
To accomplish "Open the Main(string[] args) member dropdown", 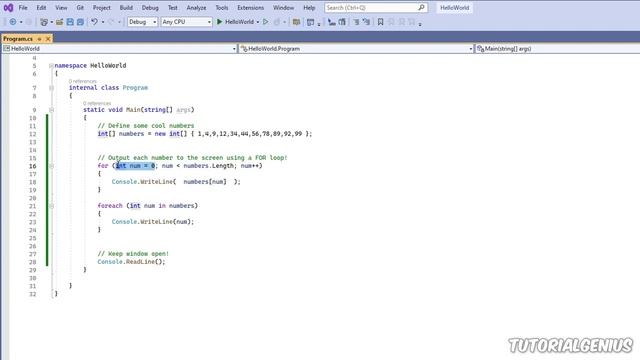I will [558, 49].
